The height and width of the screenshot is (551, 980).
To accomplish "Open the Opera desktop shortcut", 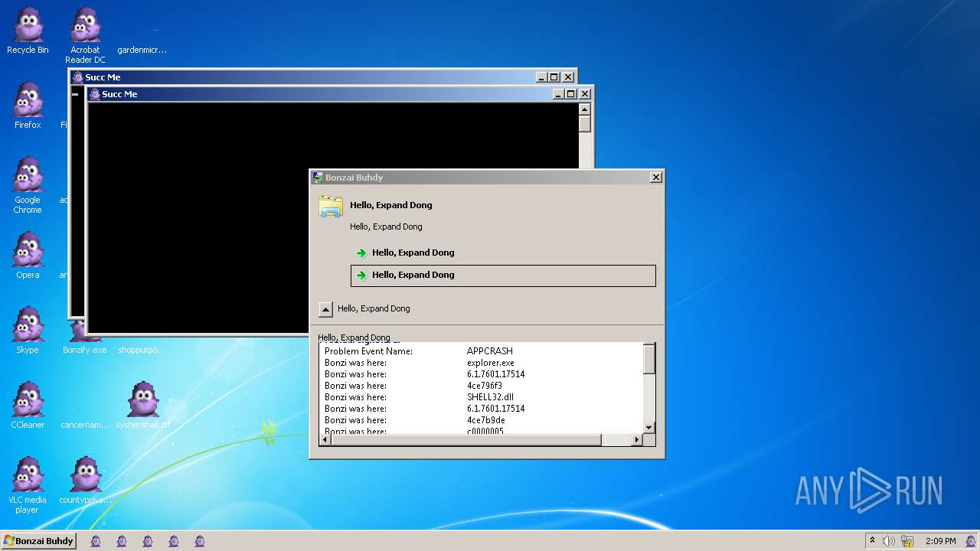I will 28,256.
